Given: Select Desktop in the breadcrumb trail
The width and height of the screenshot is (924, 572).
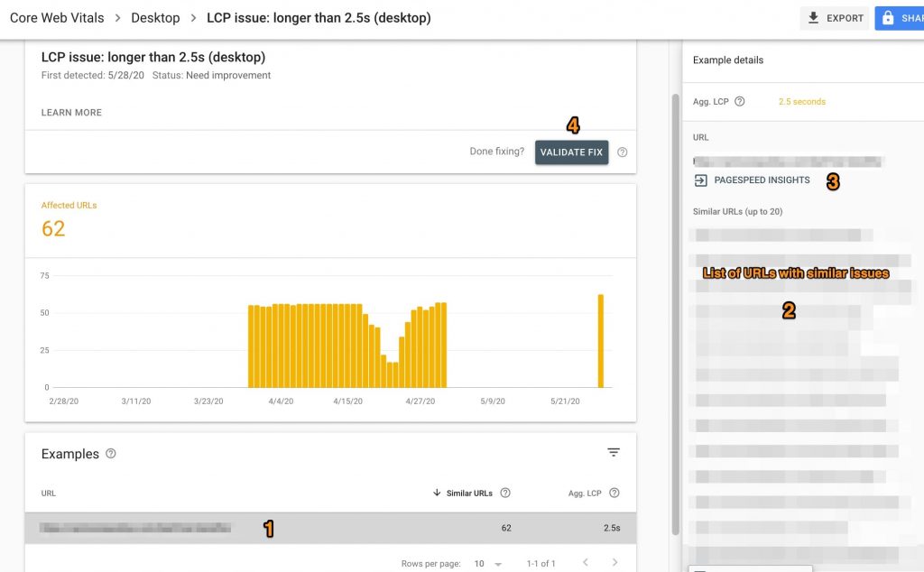Looking at the screenshot, I should click(155, 17).
